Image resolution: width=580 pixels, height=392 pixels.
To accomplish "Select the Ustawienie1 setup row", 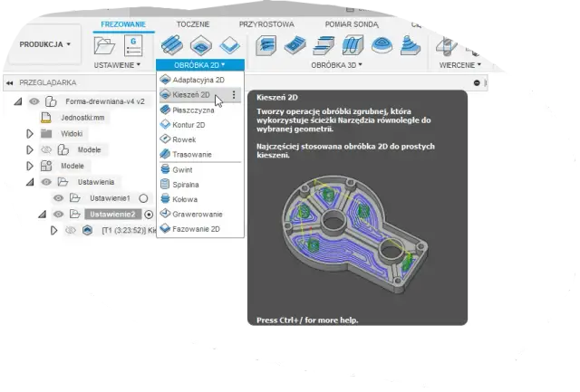I will pyautogui.click(x=110, y=198).
